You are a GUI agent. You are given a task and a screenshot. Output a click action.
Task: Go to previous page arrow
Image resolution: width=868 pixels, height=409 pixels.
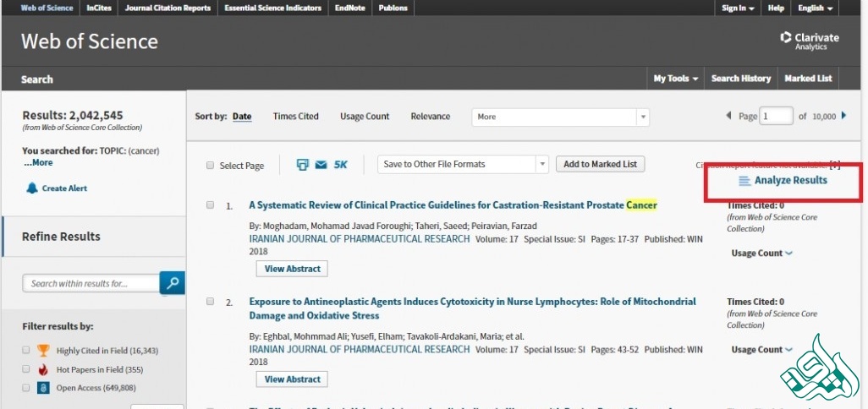[x=729, y=116]
